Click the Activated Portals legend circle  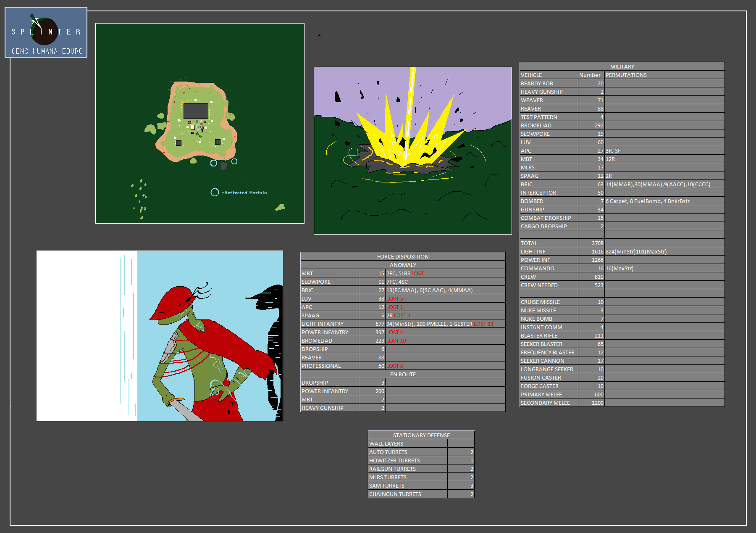click(x=215, y=193)
